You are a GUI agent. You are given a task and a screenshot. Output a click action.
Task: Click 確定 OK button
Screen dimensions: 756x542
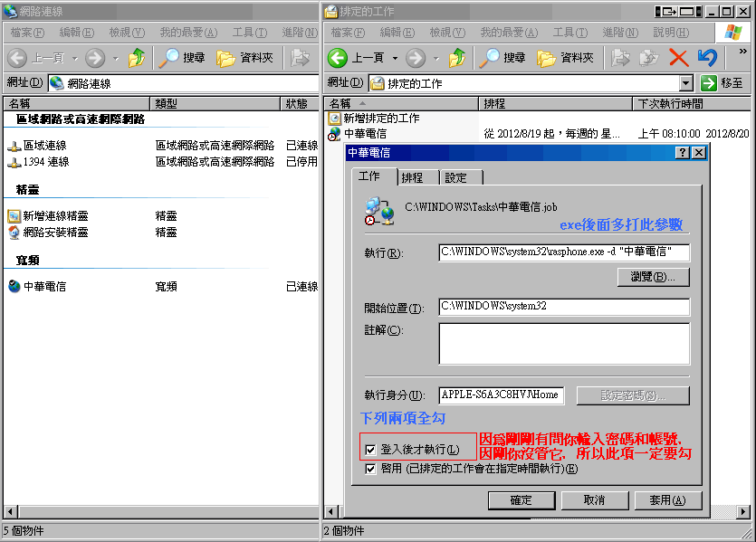tap(522, 500)
